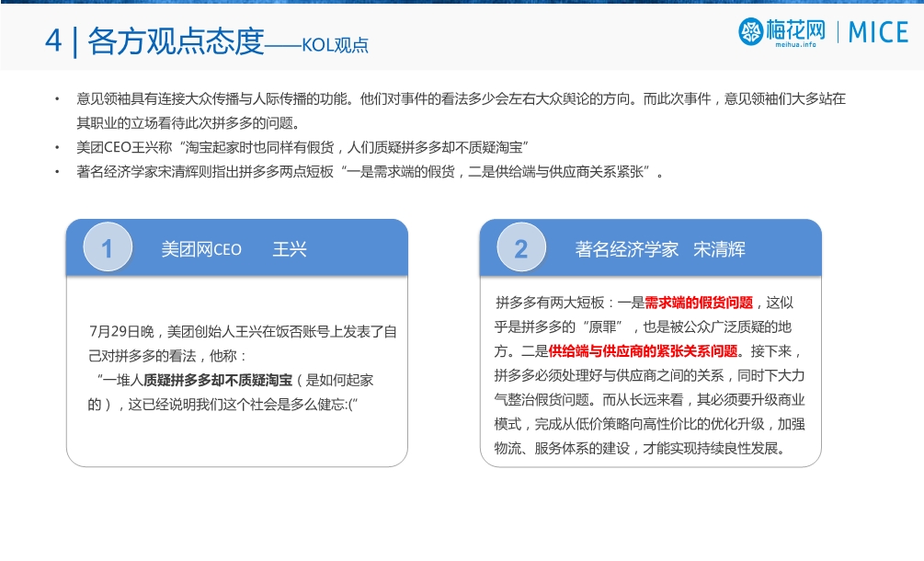
Task: Click the MICE logo text
Action: (878, 32)
